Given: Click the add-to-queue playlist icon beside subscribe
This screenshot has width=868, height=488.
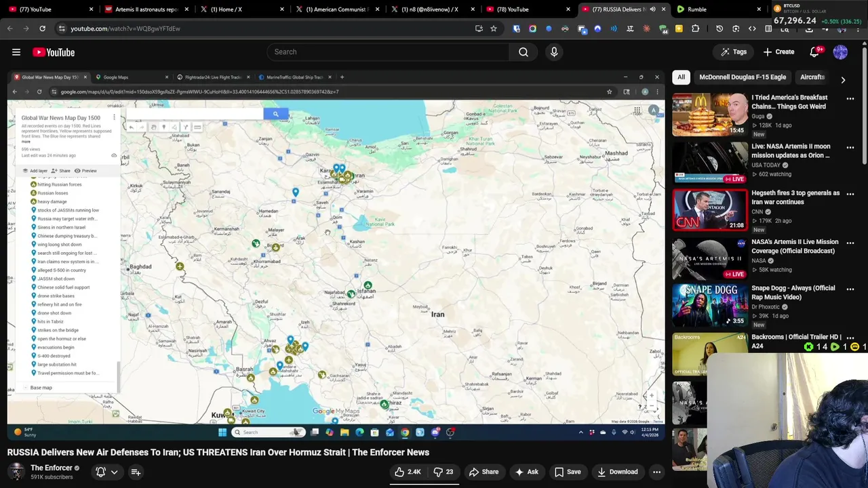Looking at the screenshot, I should pyautogui.click(x=136, y=472).
